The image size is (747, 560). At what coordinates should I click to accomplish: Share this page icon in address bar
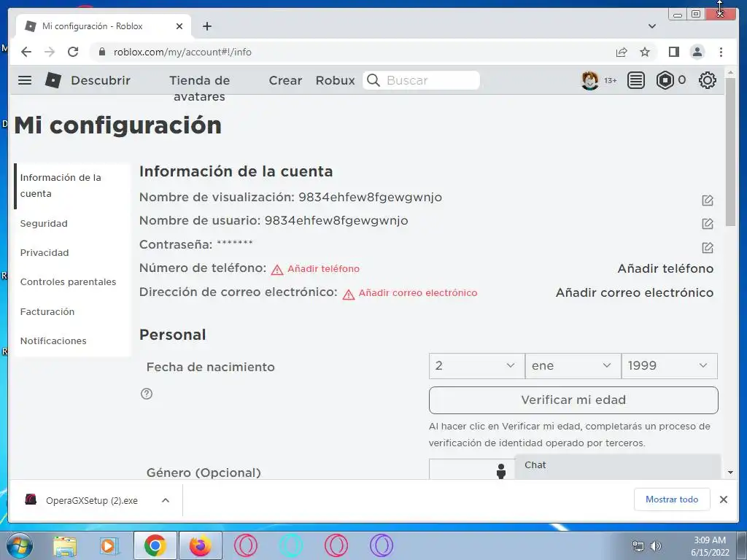[x=622, y=52]
